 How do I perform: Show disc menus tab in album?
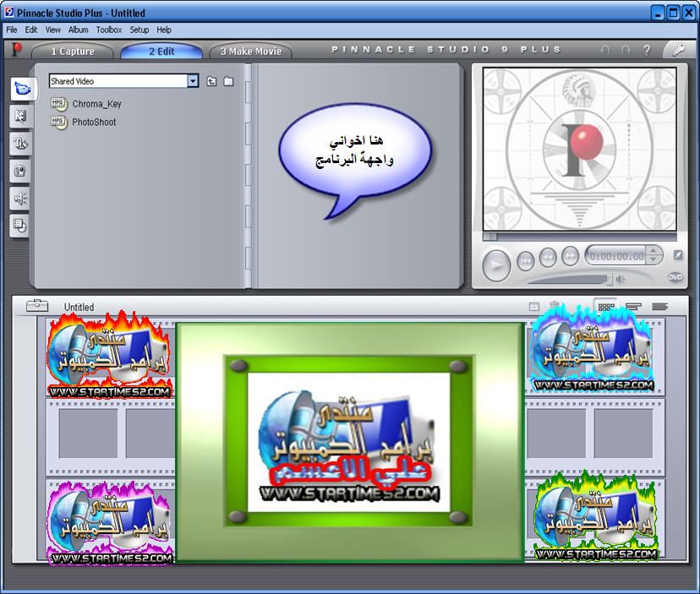pos(20,226)
